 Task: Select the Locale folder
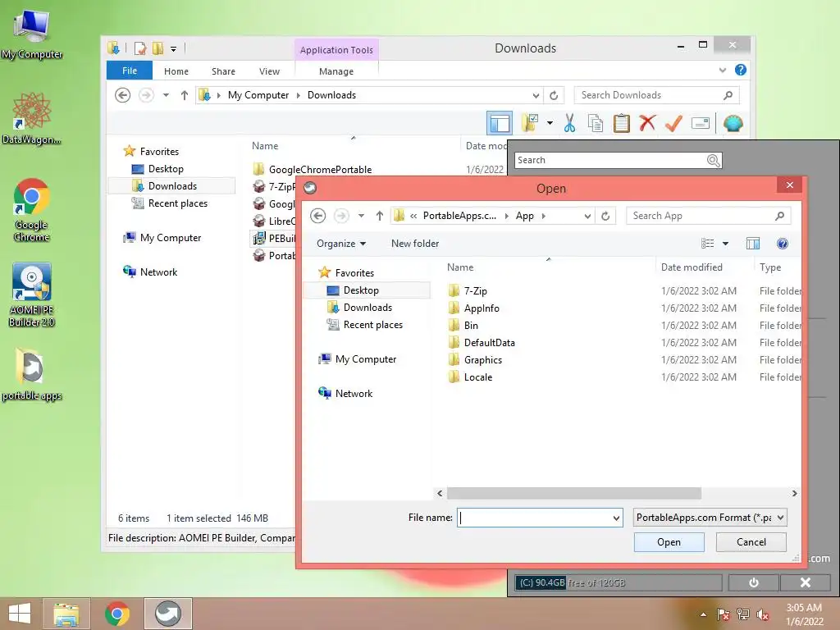tap(478, 377)
